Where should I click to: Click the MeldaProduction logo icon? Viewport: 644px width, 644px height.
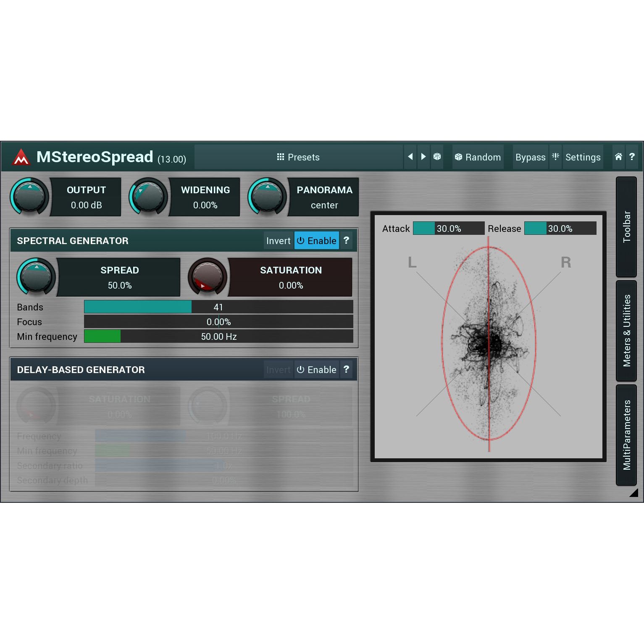click(x=21, y=157)
